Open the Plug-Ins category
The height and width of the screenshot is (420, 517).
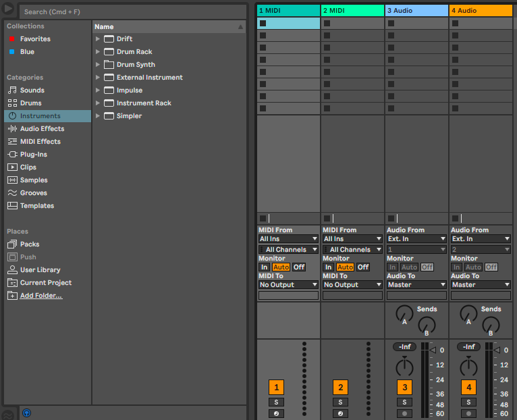33,155
